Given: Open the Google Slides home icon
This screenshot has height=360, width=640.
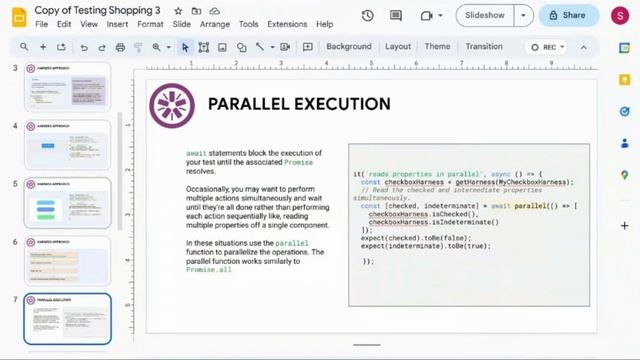Looking at the screenshot, I should coord(19,17).
